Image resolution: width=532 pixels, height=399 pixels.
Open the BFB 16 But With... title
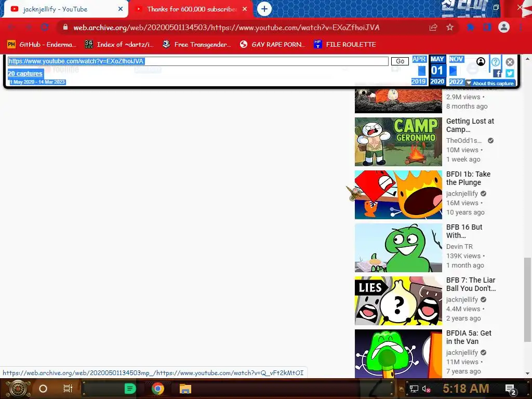(464, 231)
